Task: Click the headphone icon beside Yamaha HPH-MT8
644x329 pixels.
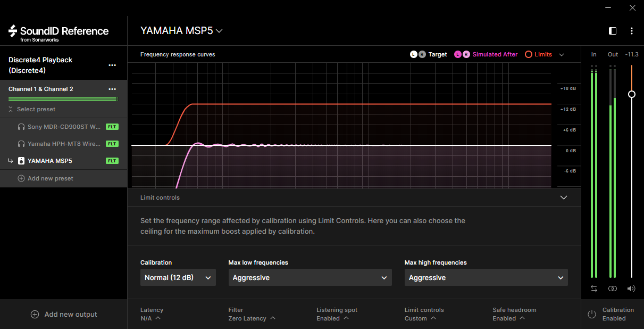Action: click(21, 144)
